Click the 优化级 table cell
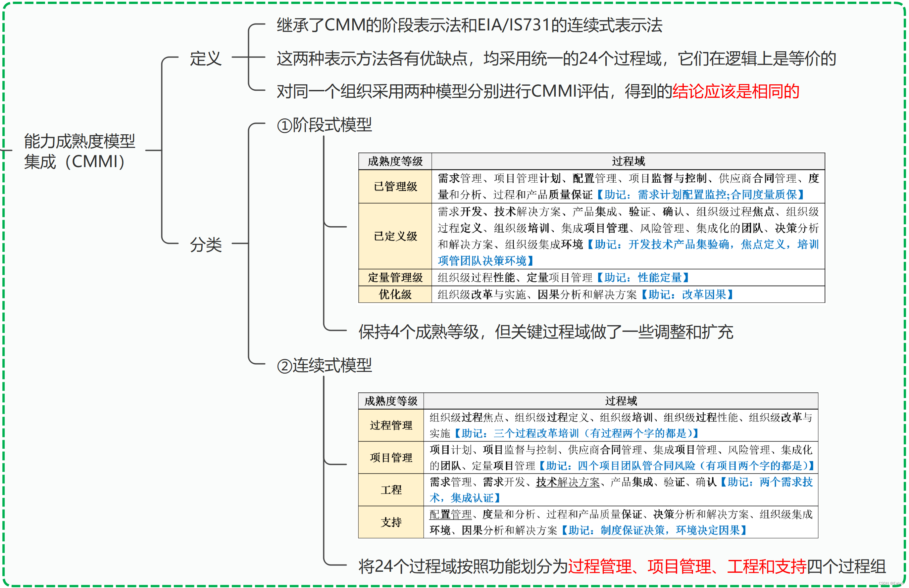909x588 pixels. coord(395,294)
